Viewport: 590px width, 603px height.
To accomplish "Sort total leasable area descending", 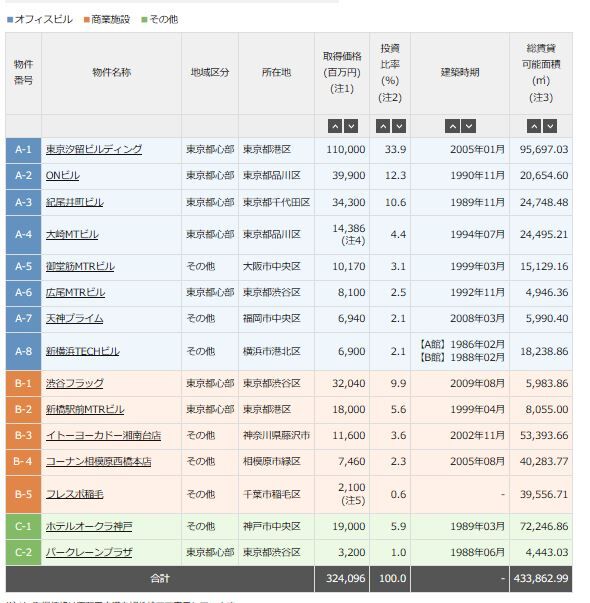I will (x=550, y=126).
